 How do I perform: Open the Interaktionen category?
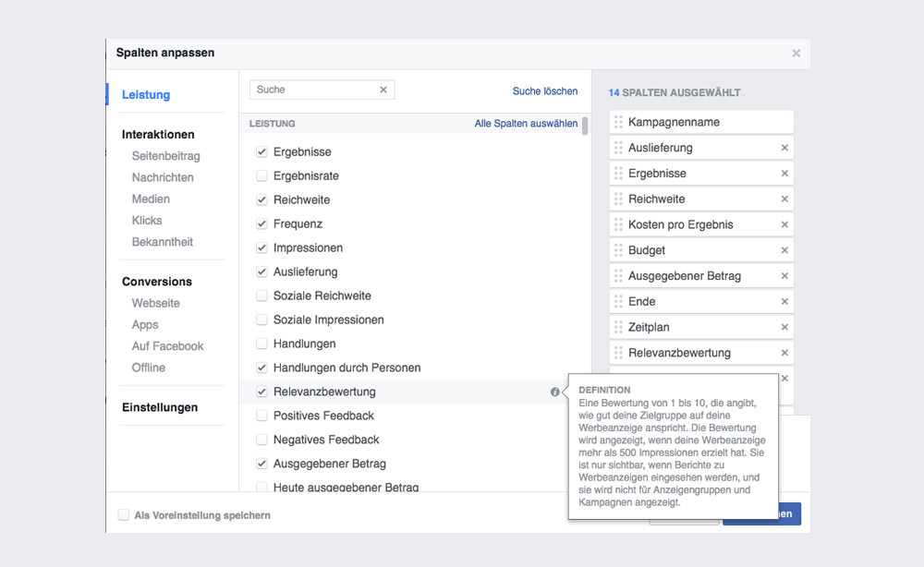(x=158, y=134)
